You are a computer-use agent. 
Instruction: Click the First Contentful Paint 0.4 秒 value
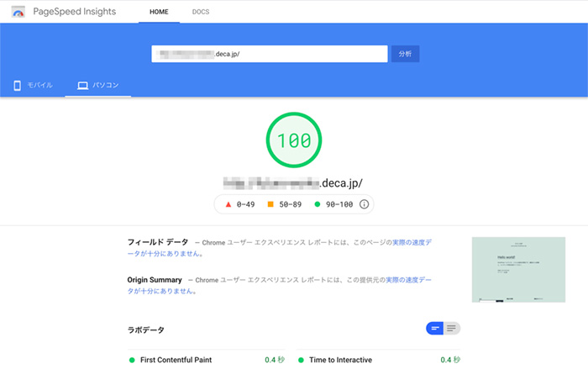[275, 360]
